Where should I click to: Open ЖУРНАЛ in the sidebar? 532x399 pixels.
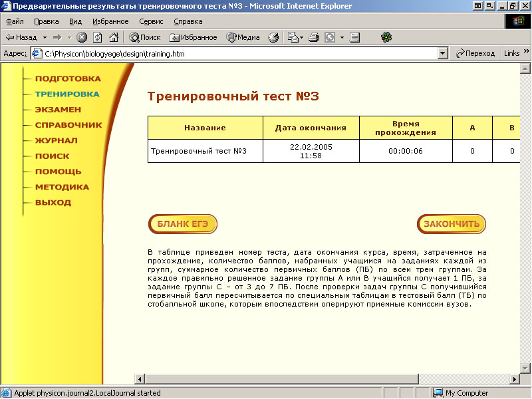point(57,140)
